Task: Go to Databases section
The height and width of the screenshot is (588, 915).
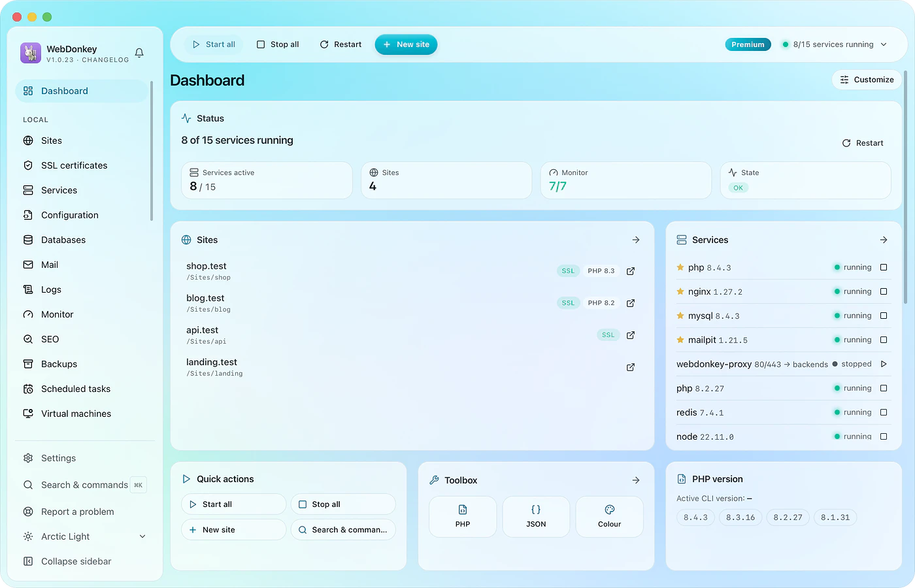Action: pos(82,240)
